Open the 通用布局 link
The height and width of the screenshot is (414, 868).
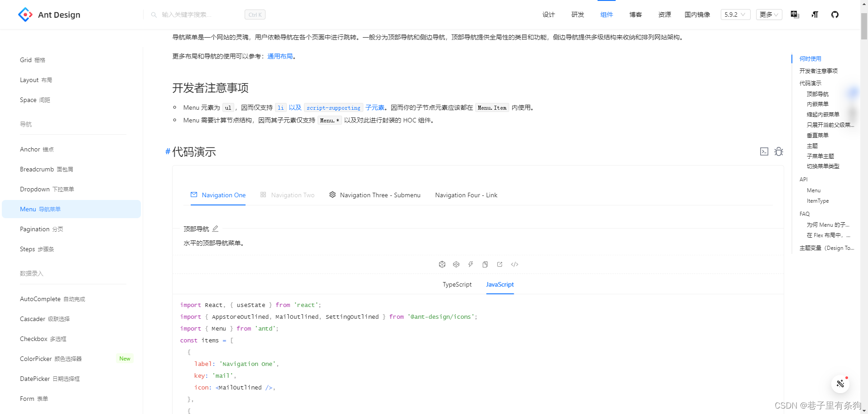point(280,56)
